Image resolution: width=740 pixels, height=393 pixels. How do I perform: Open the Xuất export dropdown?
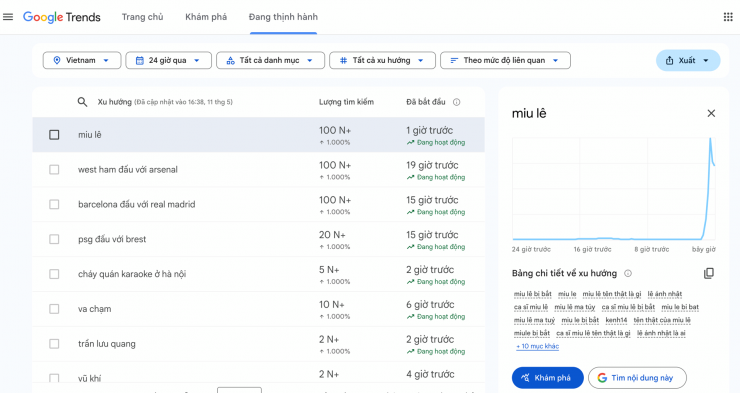click(688, 60)
